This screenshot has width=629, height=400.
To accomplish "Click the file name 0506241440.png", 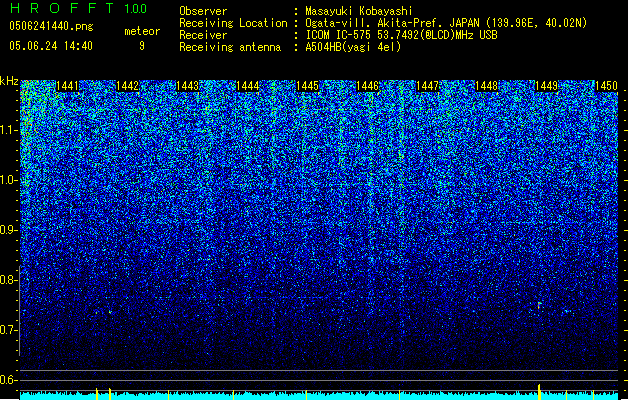I will click(x=51, y=27).
